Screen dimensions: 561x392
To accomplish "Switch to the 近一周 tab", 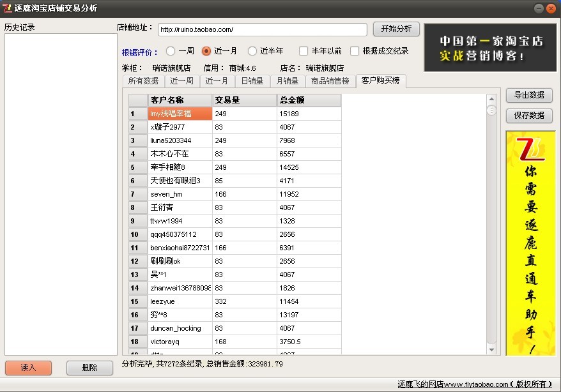I will pos(181,81).
